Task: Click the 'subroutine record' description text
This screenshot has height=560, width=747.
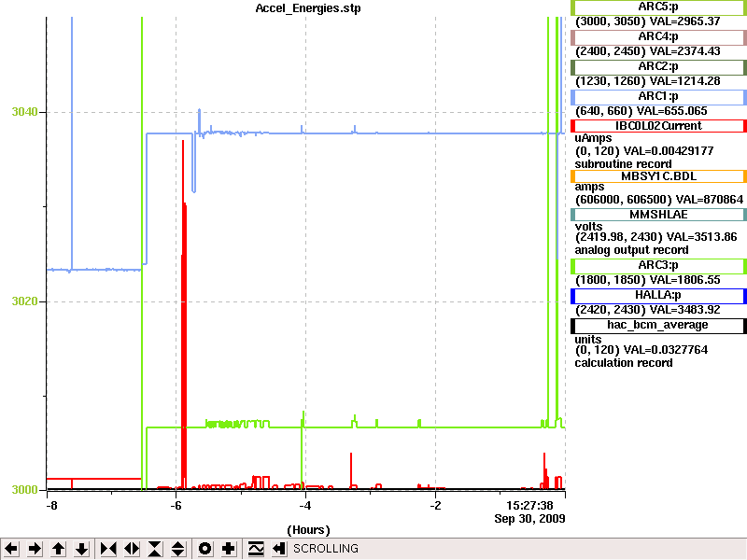Action: click(x=623, y=164)
